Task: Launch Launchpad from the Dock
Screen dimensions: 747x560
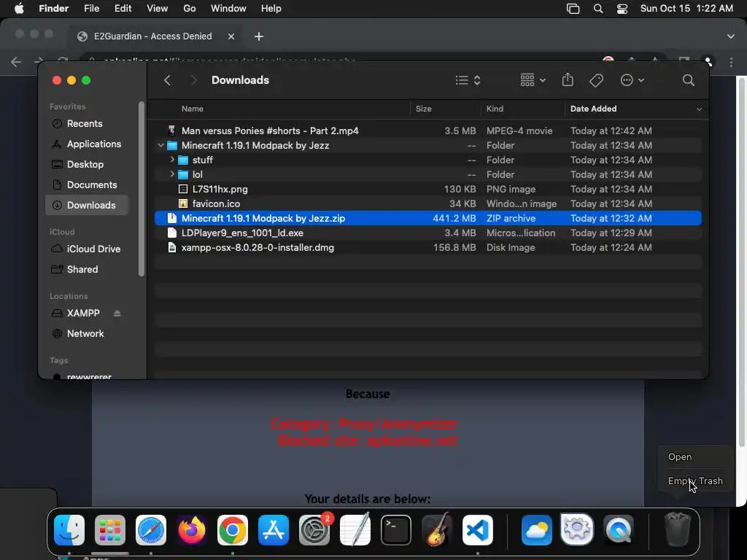Action: pyautogui.click(x=110, y=529)
